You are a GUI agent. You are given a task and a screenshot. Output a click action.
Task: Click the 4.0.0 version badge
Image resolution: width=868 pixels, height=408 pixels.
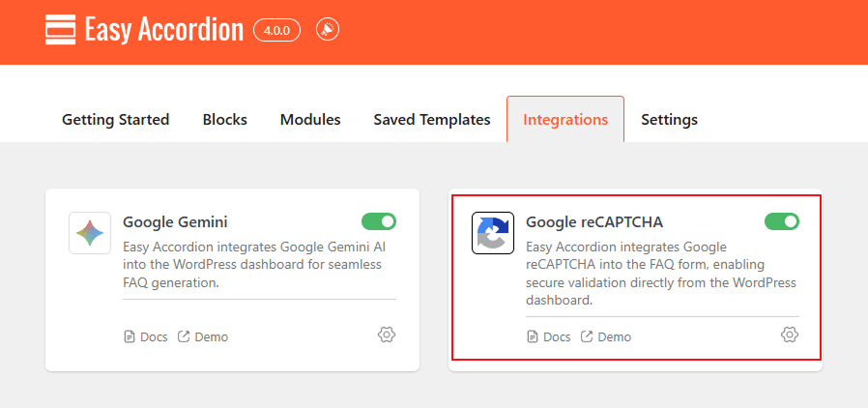pos(277,31)
